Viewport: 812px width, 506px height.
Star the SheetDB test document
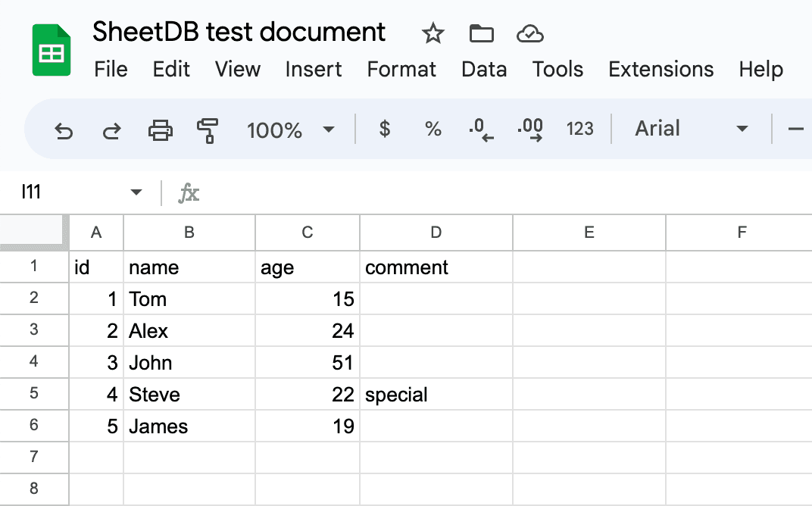click(433, 33)
